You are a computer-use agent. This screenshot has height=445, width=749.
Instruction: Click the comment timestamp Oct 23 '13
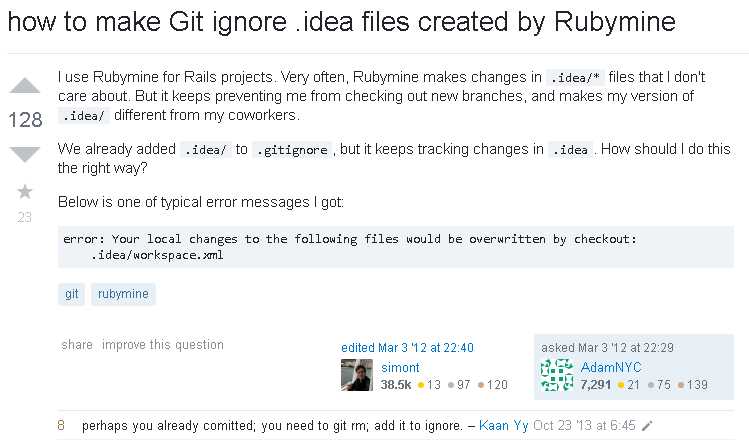(584, 425)
